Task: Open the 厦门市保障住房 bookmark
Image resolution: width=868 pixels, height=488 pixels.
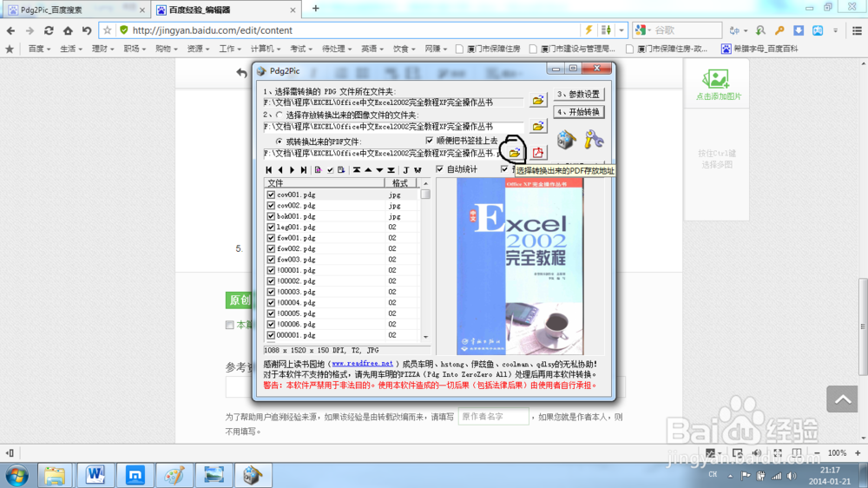Action: (488, 49)
